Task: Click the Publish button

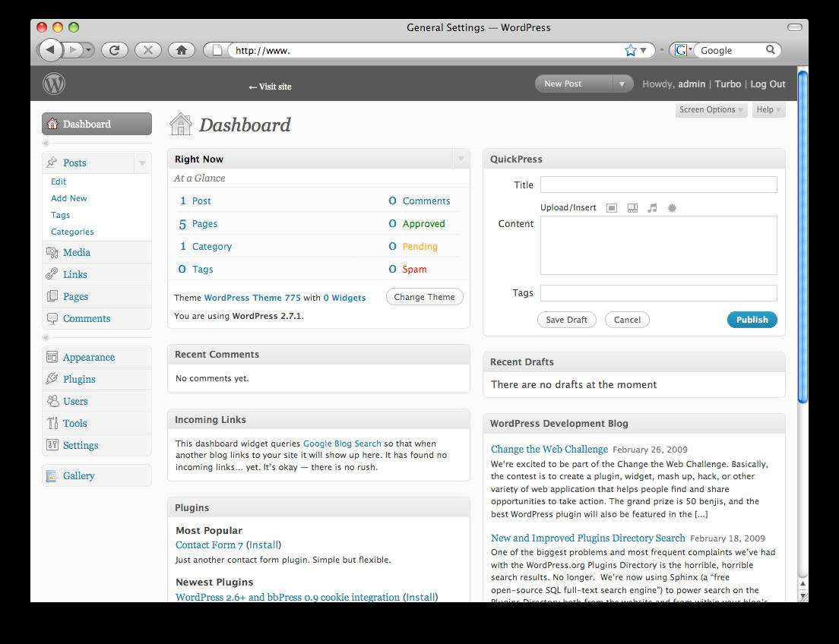Action: [x=752, y=319]
